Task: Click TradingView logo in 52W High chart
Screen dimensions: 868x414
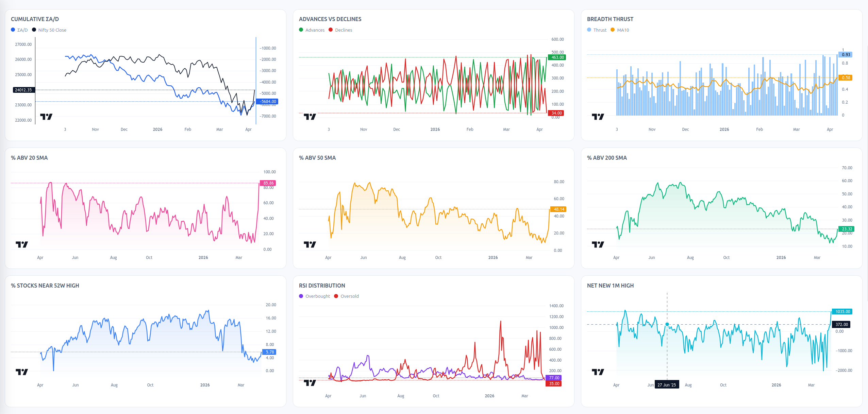Action: (x=22, y=372)
